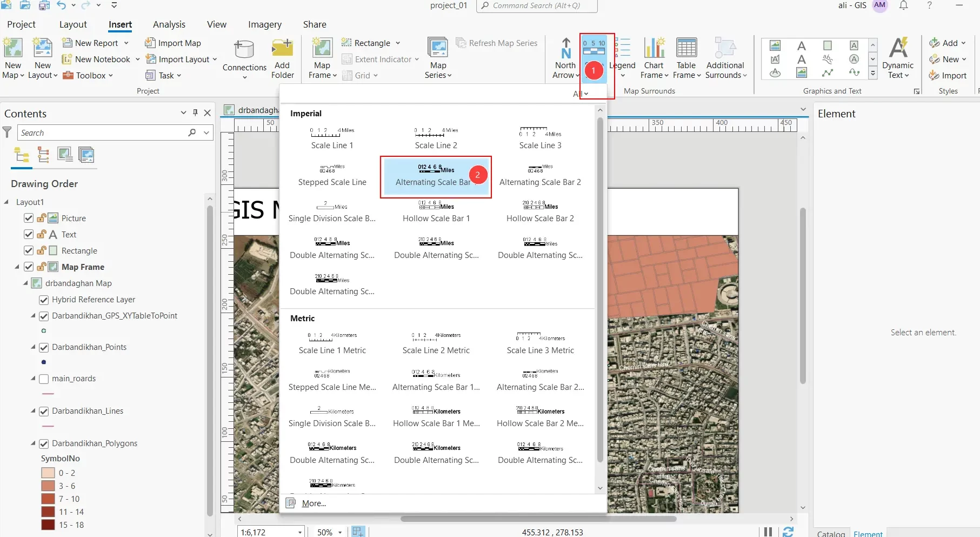
Task: Open the Rectangle shape dropdown
Action: (398, 43)
